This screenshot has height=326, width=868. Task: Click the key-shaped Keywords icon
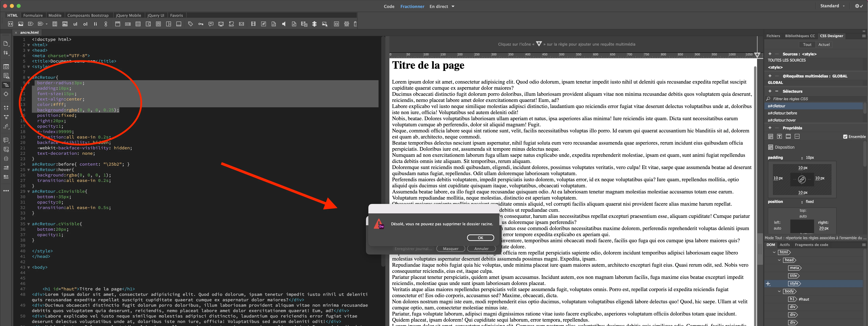click(x=200, y=24)
